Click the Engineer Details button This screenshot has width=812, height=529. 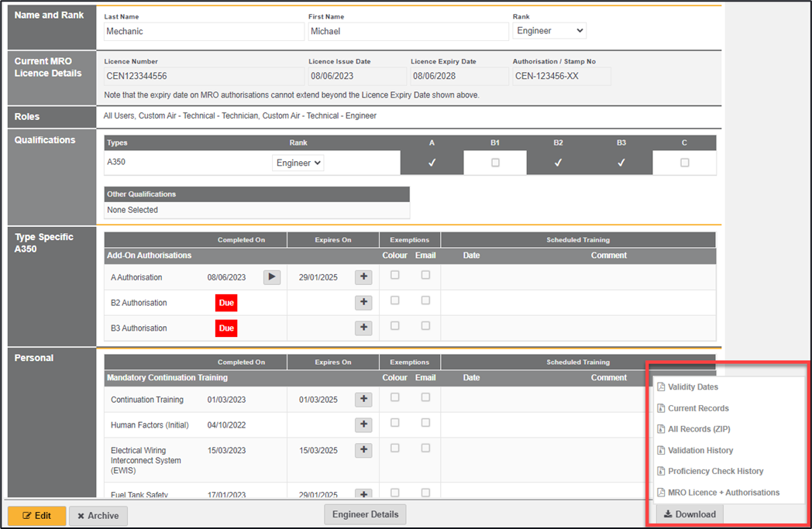[365, 514]
